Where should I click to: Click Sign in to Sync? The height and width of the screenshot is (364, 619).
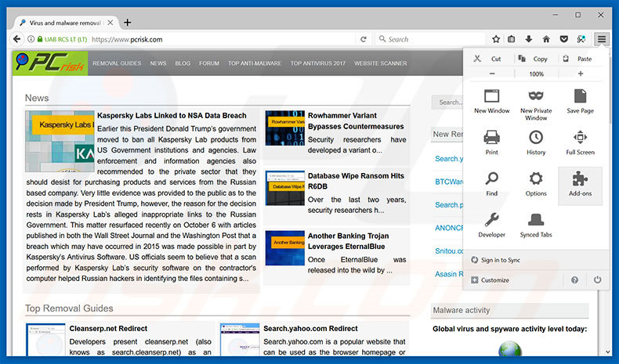501,260
